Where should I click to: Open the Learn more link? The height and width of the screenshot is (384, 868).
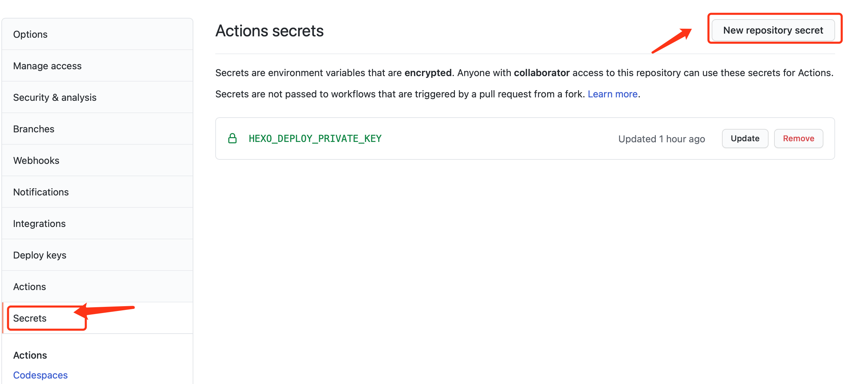612,94
